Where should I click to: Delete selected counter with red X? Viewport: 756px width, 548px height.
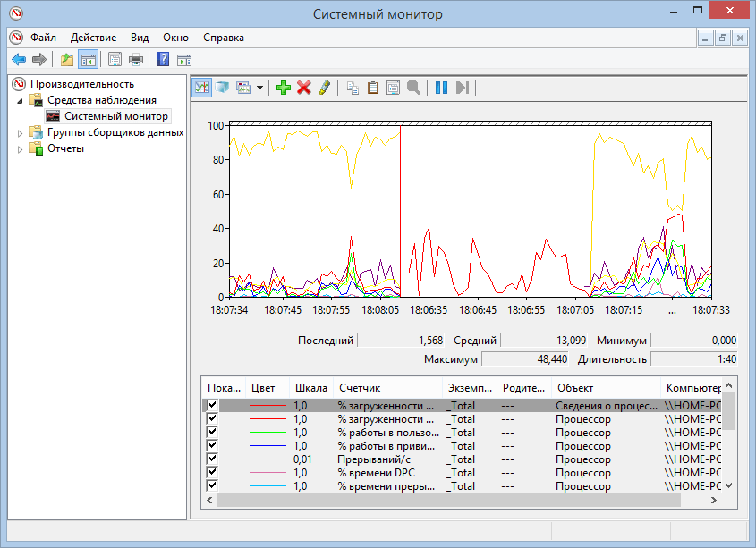tap(304, 88)
